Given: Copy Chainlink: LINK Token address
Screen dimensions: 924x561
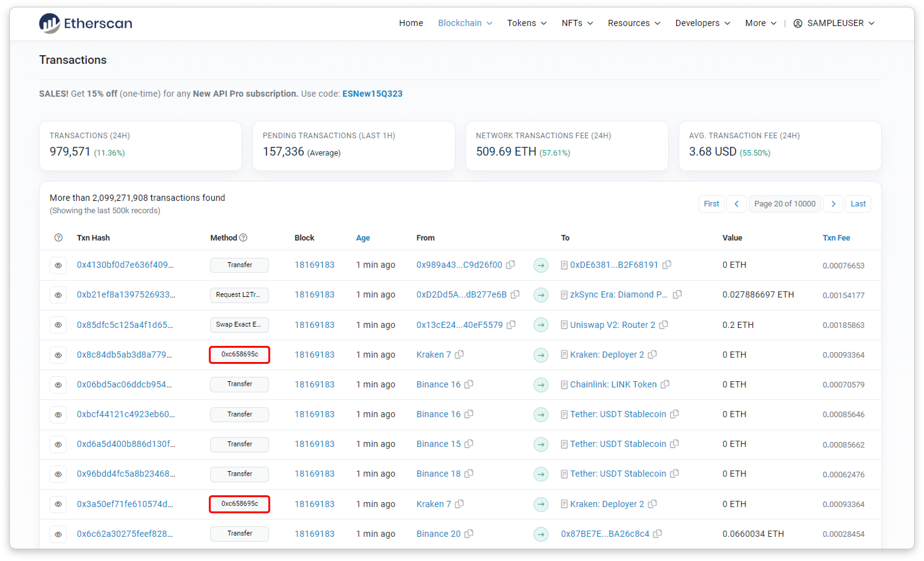Looking at the screenshot, I should 665,384.
